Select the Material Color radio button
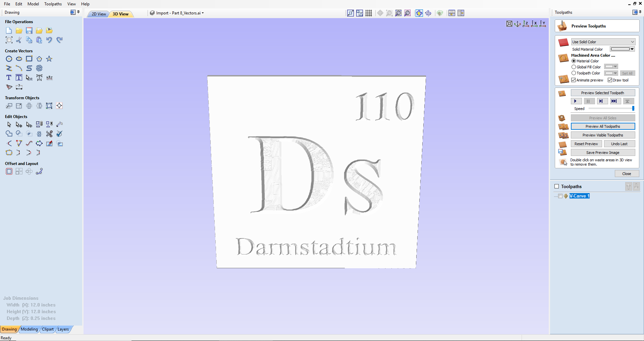The height and width of the screenshot is (341, 644). (x=574, y=61)
